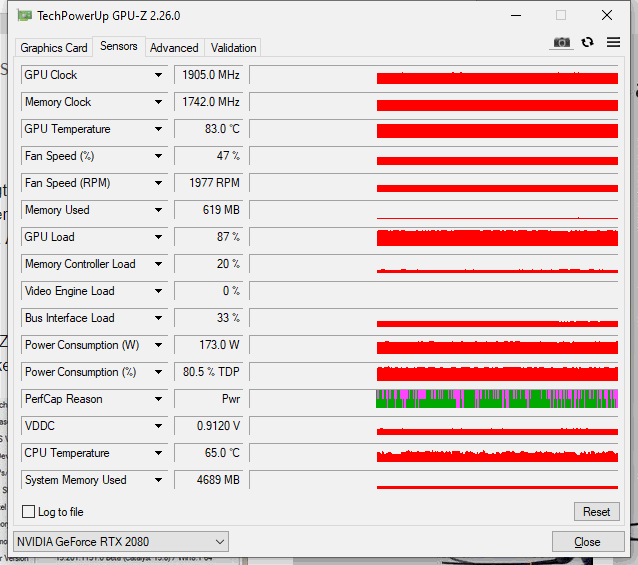
Task: Click the Power Consumption (W) history graph
Action: 434,345
